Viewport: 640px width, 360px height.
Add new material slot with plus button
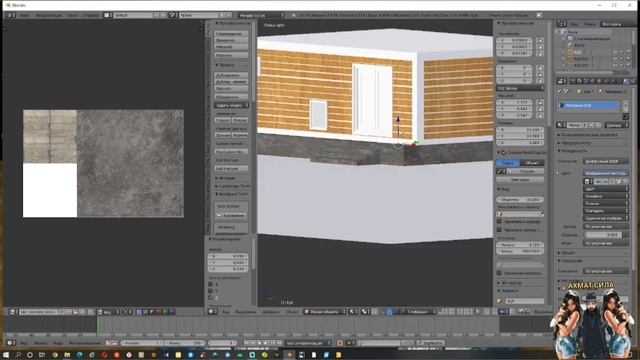(x=625, y=104)
